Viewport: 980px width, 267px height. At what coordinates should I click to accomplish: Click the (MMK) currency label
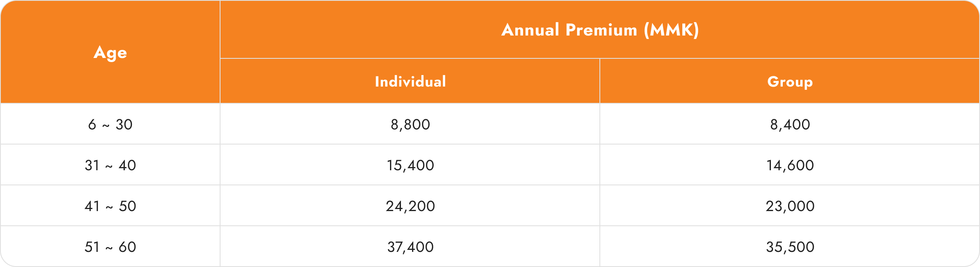pos(672,30)
